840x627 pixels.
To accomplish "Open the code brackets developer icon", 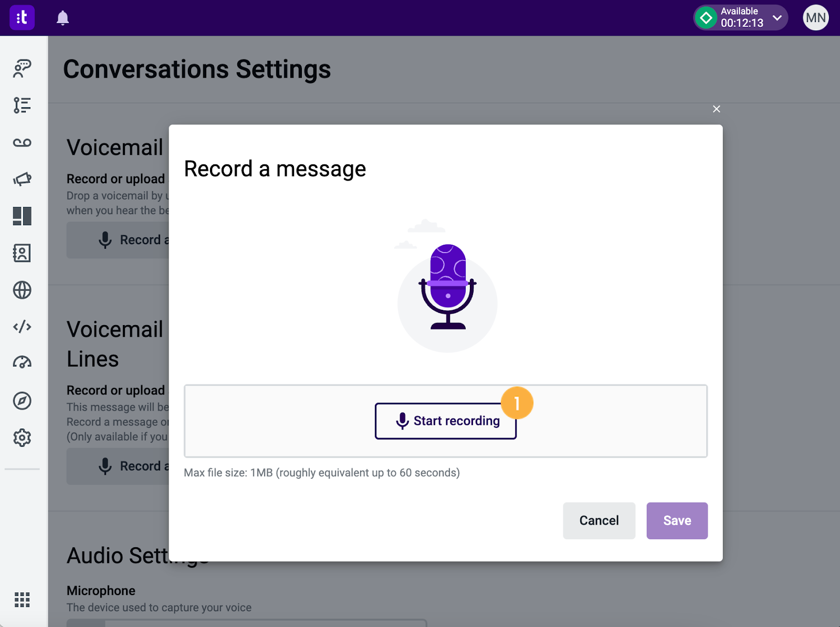I will 22,327.
